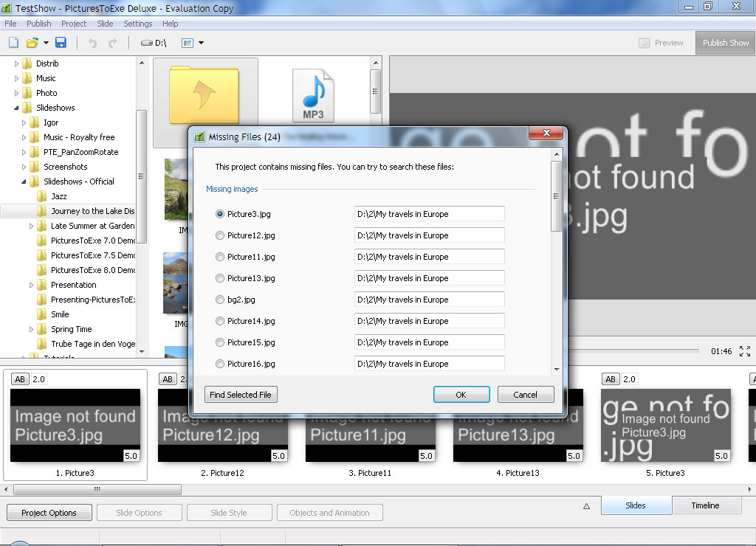
Task: Select bg2.jpg radio button
Action: pos(220,300)
